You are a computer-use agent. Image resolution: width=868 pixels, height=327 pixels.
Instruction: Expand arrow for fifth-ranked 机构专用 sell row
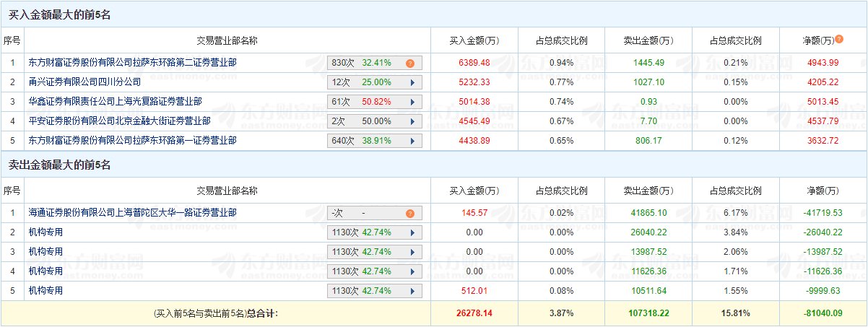pos(412,291)
